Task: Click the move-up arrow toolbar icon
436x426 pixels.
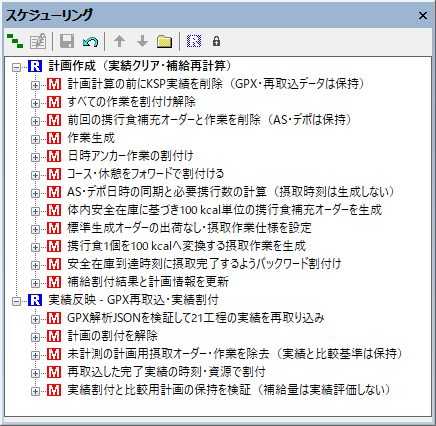Action: [119, 41]
